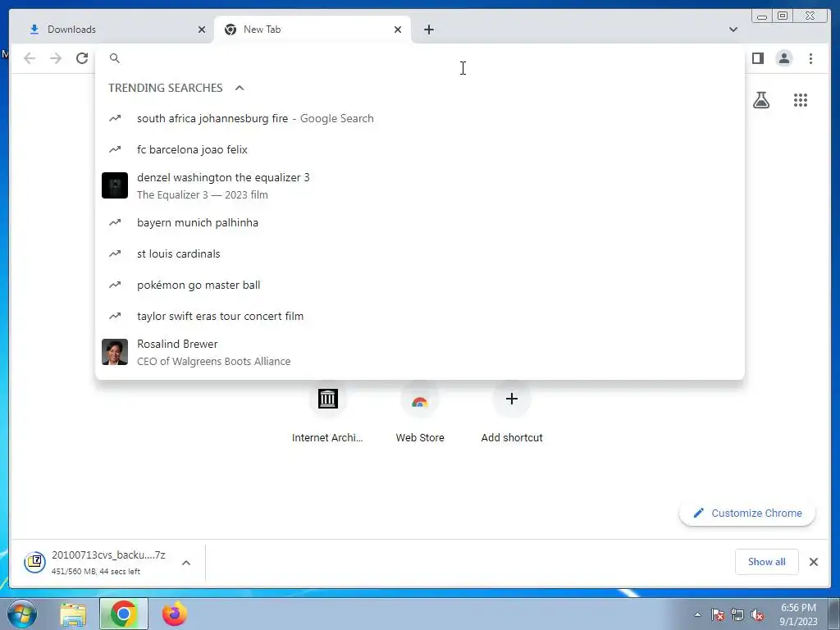Switch to the Downloads tab
The image size is (840, 630).
coord(111,30)
